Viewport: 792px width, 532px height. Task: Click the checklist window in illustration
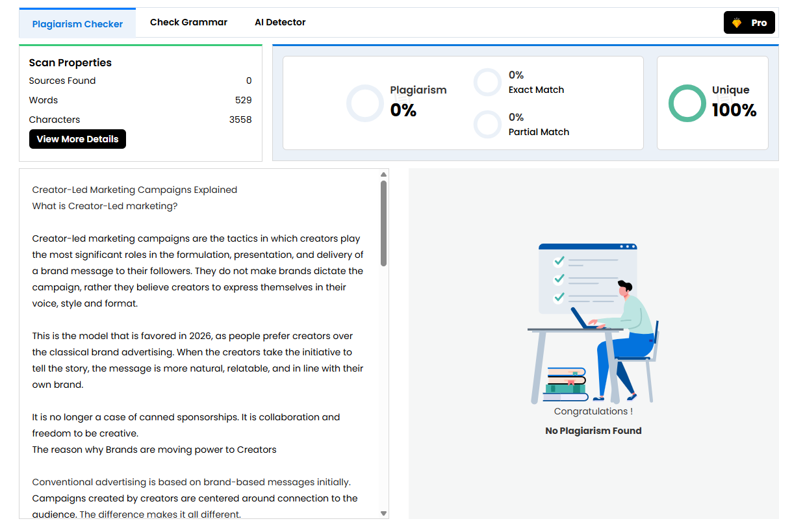click(x=587, y=279)
